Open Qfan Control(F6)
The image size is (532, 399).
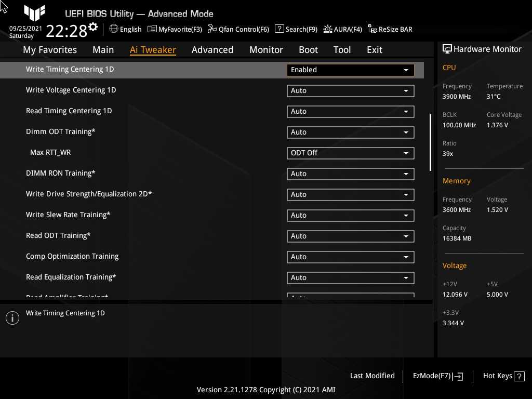[238, 29]
